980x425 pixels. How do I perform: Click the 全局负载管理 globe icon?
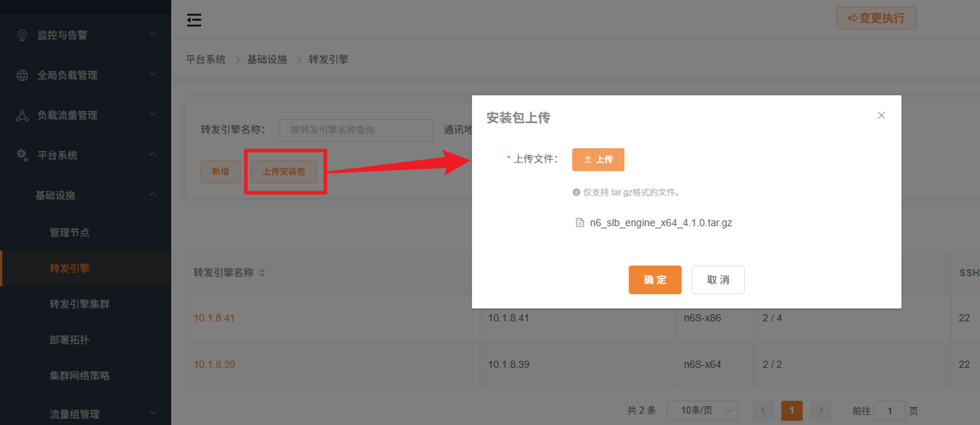[x=22, y=75]
